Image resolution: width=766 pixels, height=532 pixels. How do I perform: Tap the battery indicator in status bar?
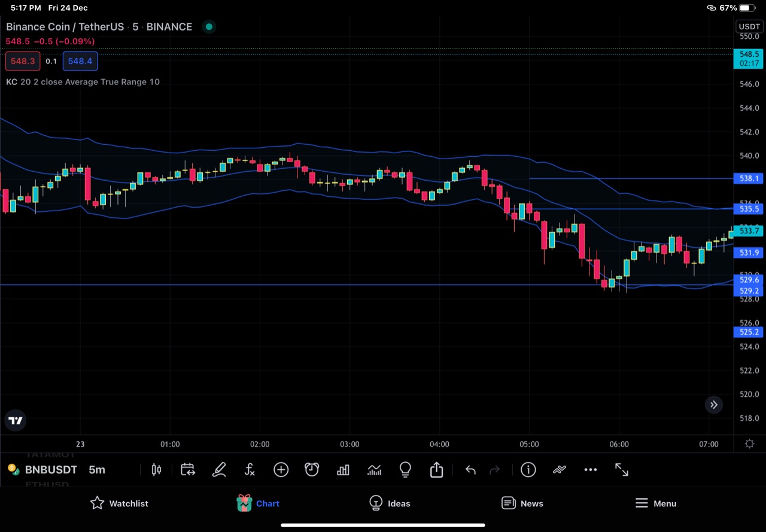coord(748,8)
